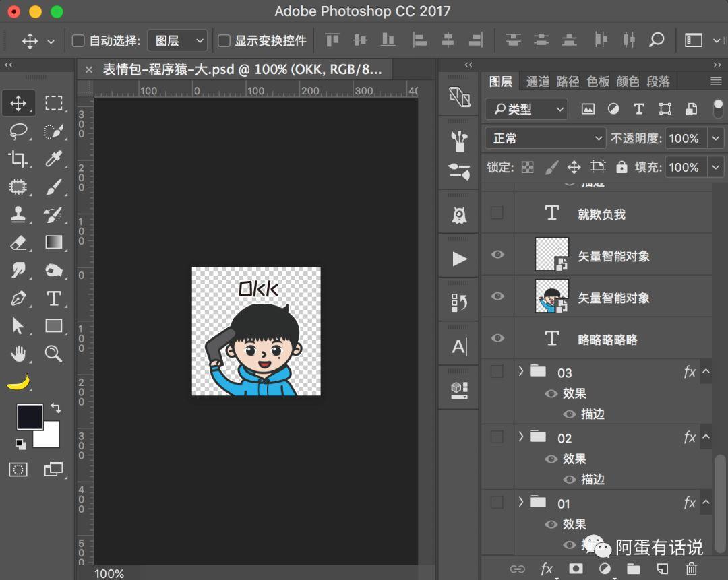Expand the 02 group folder

coord(521,437)
